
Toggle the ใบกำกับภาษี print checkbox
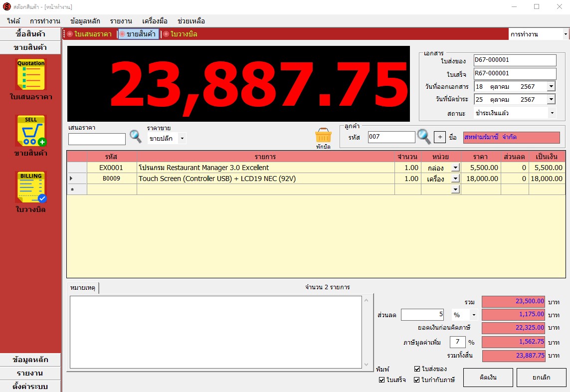417,380
